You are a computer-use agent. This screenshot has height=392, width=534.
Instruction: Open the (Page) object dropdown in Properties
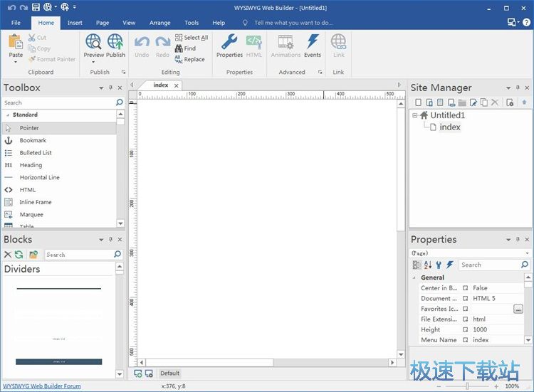pyautogui.click(x=527, y=253)
